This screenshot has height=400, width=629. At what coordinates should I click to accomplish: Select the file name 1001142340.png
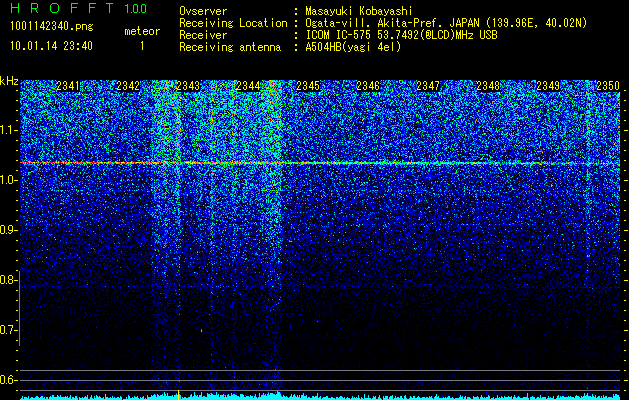click(x=52, y=27)
